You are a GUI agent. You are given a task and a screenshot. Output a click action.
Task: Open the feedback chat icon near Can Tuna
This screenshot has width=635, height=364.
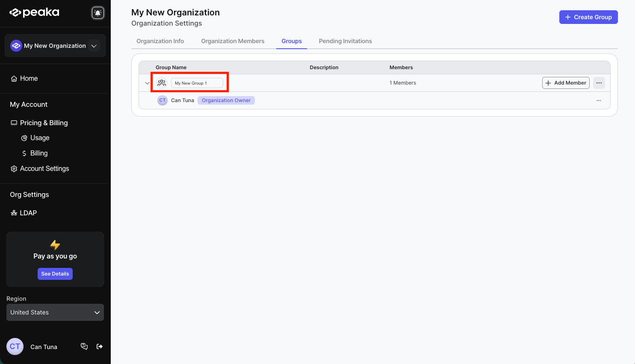(84, 346)
